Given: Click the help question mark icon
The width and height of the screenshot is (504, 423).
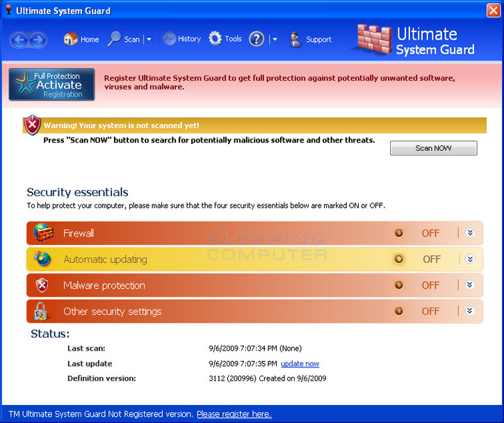Looking at the screenshot, I should [x=257, y=39].
